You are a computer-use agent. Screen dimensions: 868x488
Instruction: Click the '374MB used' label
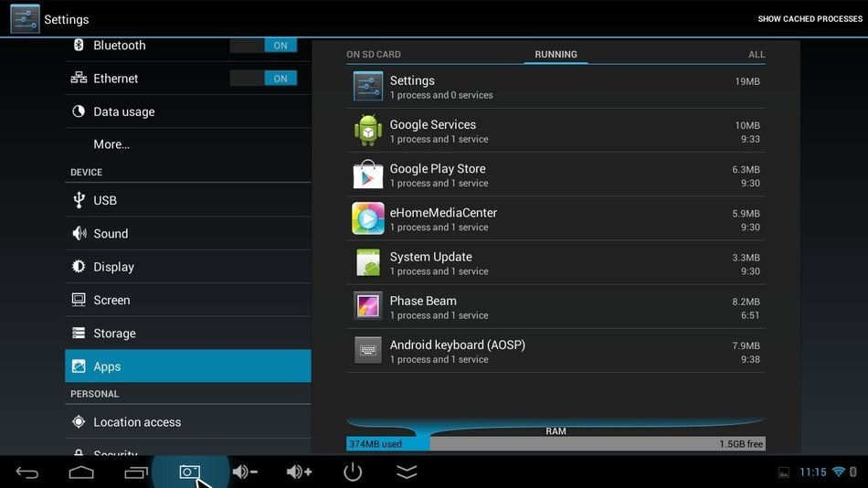376,444
